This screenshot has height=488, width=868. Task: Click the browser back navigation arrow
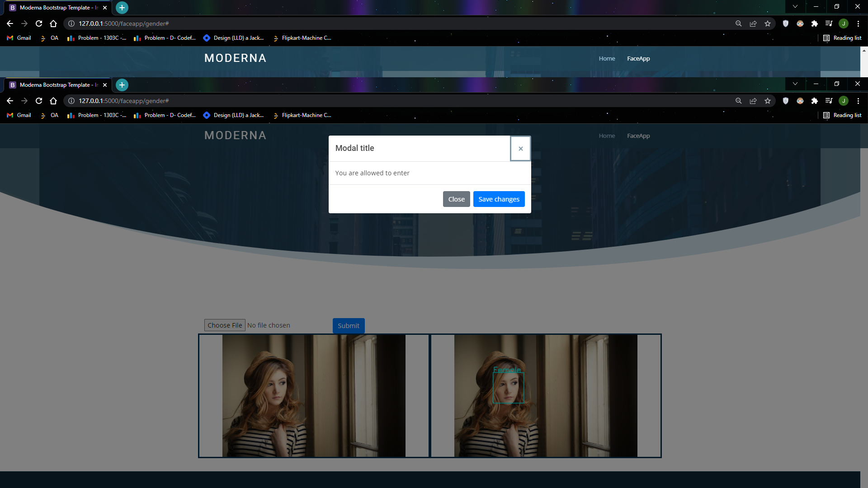pos(10,101)
